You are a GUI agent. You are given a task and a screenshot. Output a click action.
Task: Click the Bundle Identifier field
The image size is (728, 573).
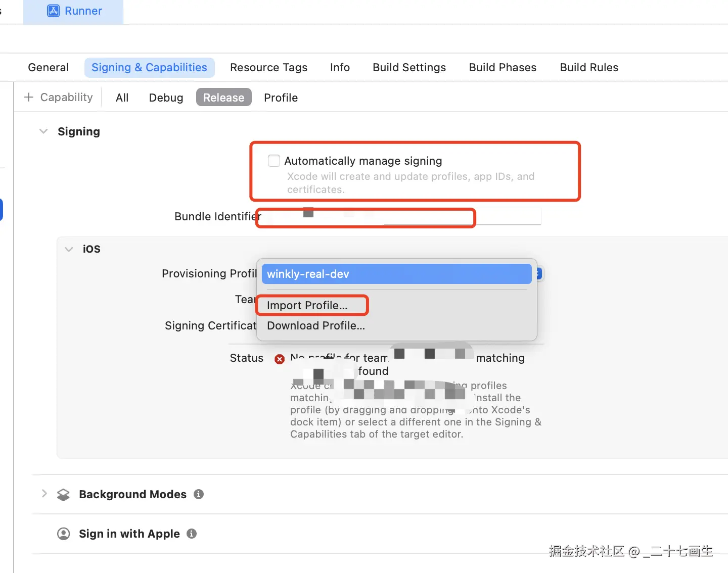pyautogui.click(x=398, y=217)
